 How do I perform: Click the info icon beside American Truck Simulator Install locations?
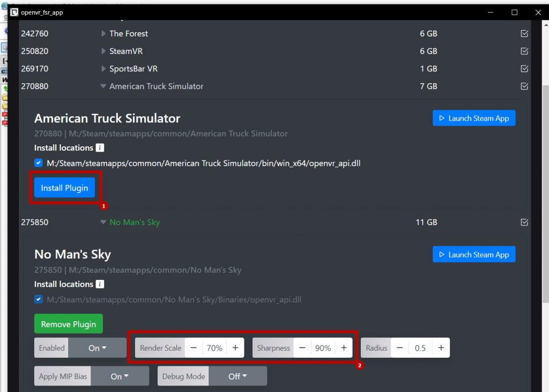click(x=100, y=148)
